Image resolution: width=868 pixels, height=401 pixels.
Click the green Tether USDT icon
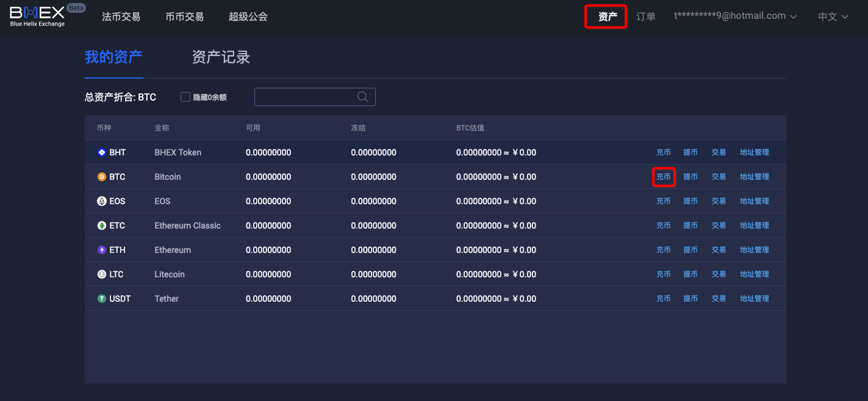(102, 299)
